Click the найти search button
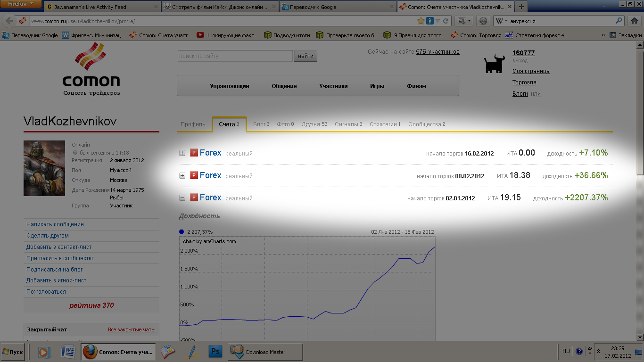The height and width of the screenshot is (362, 644). (306, 56)
